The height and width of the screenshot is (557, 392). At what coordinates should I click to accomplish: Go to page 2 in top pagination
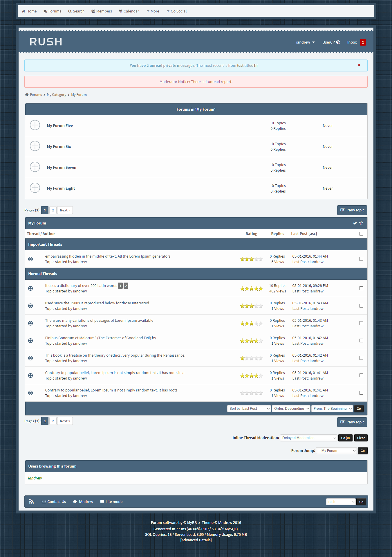(x=53, y=210)
